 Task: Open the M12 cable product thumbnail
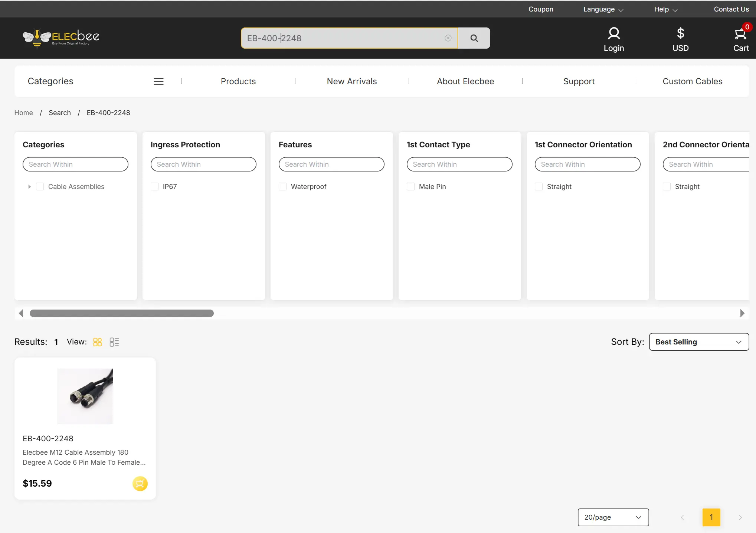tap(85, 396)
